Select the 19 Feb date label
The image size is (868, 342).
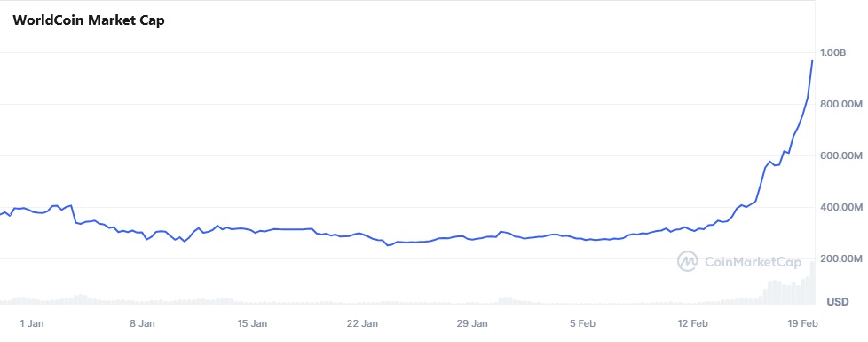803,323
